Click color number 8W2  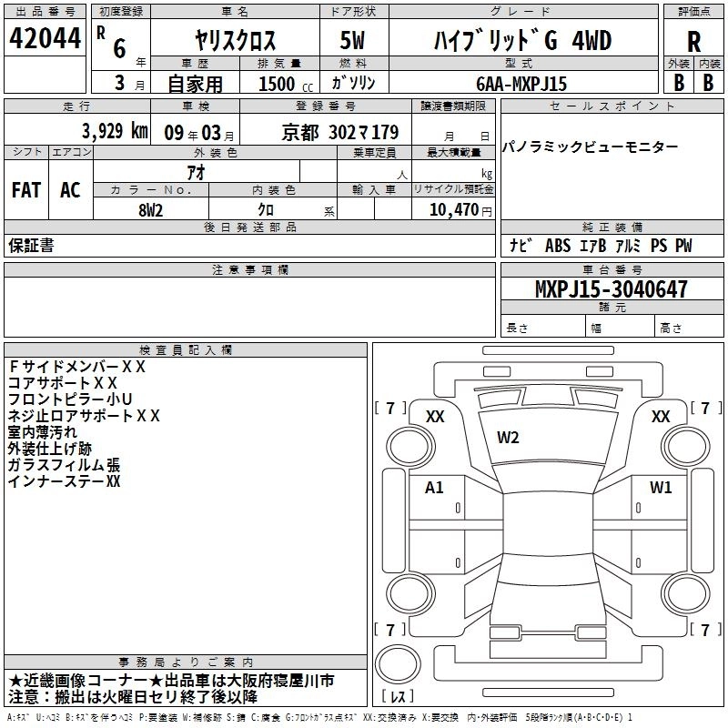pyautogui.click(x=150, y=210)
